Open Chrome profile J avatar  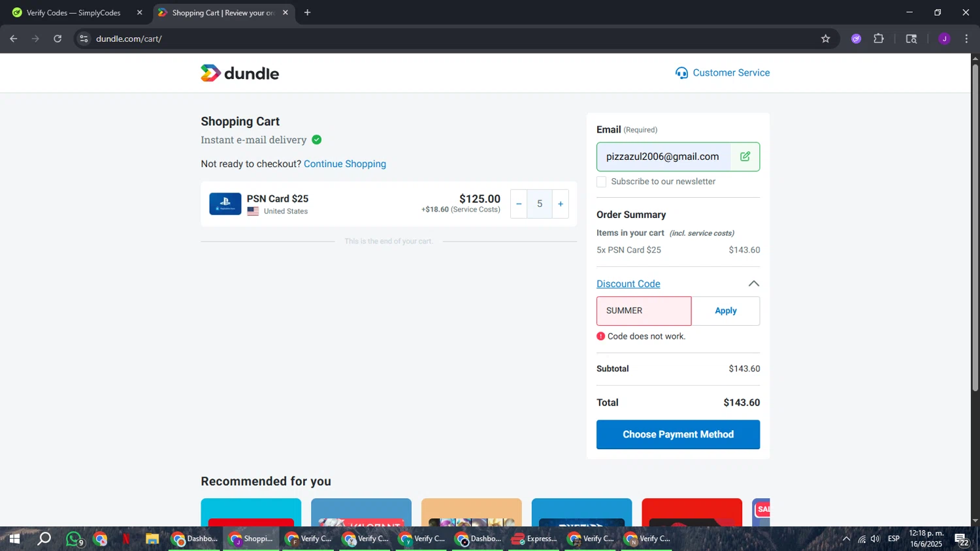click(x=944, y=39)
